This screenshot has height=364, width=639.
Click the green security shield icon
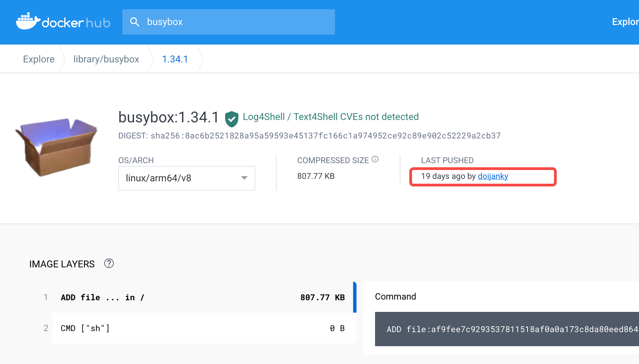click(x=232, y=118)
